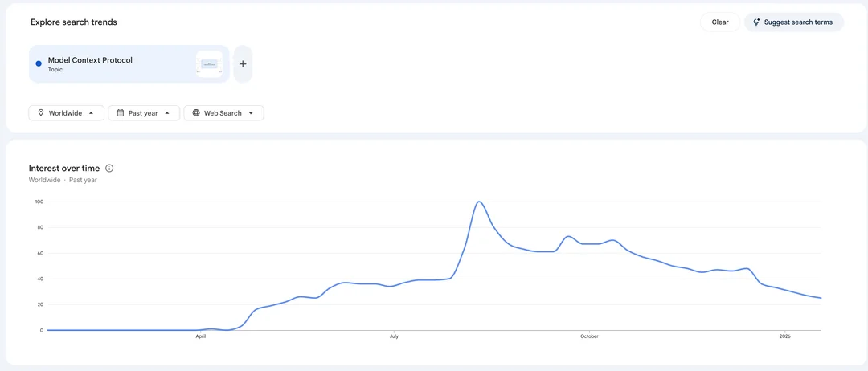The height and width of the screenshot is (371, 868).
Task: Expand the Worldwide region dropdown arrow
Action: tap(92, 112)
